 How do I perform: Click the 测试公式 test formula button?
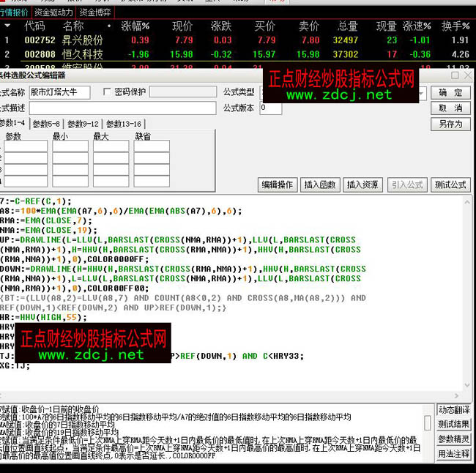(x=450, y=185)
